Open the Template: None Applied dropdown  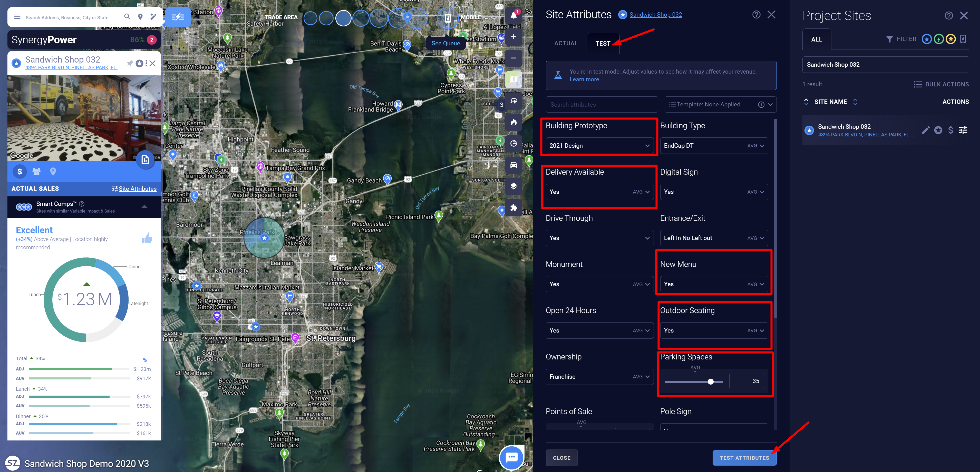point(720,105)
